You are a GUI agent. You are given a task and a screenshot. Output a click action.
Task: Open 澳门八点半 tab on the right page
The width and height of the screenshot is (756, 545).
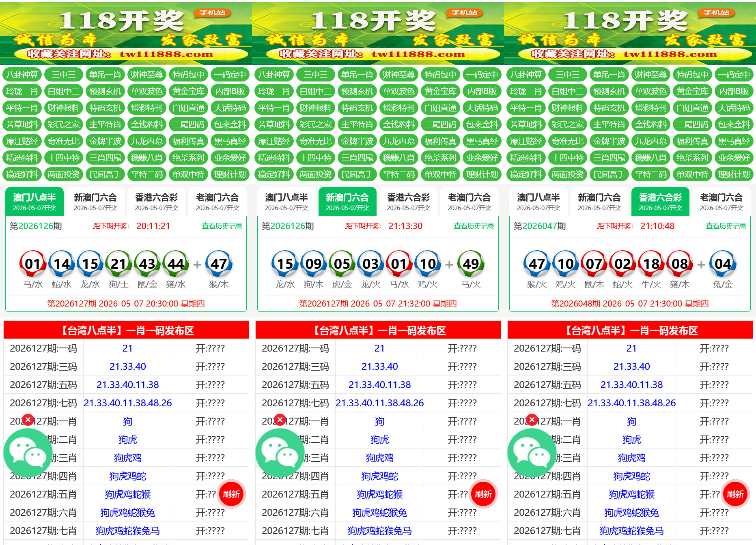point(538,202)
